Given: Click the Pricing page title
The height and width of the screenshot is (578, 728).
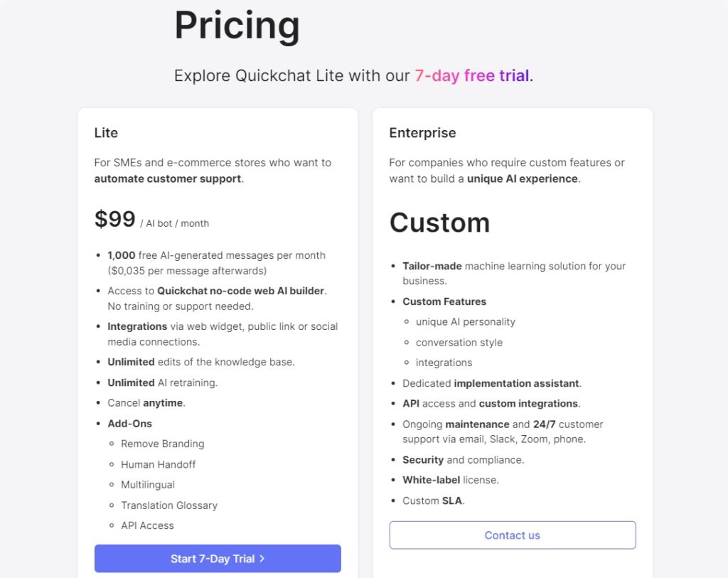Looking at the screenshot, I should point(237,26).
